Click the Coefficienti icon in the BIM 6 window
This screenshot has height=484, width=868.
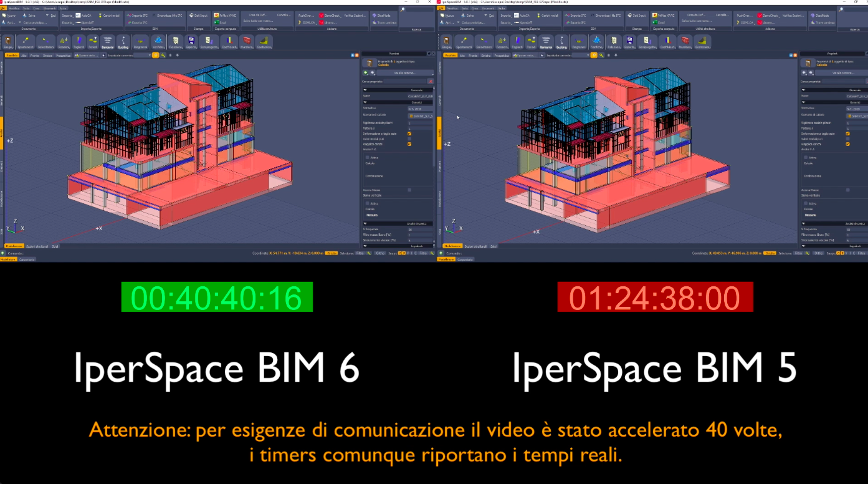229,42
